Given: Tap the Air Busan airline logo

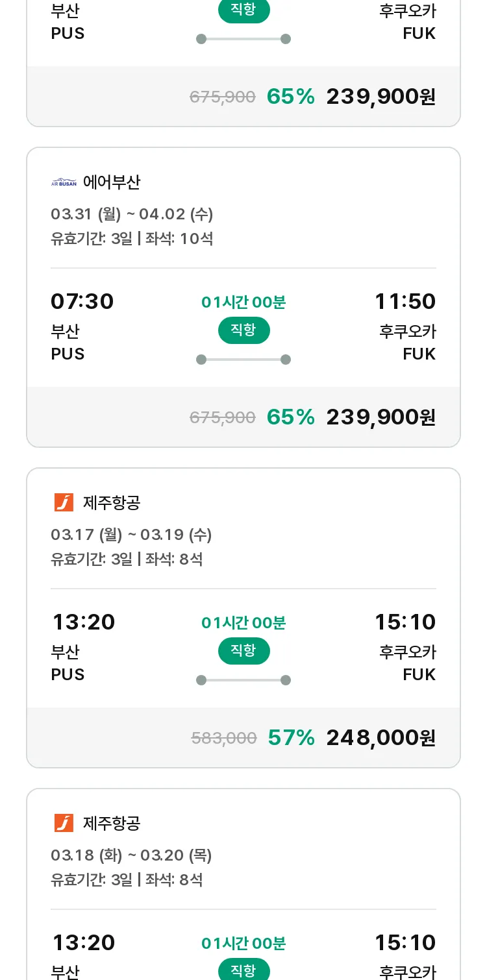Looking at the screenshot, I should point(64,182).
